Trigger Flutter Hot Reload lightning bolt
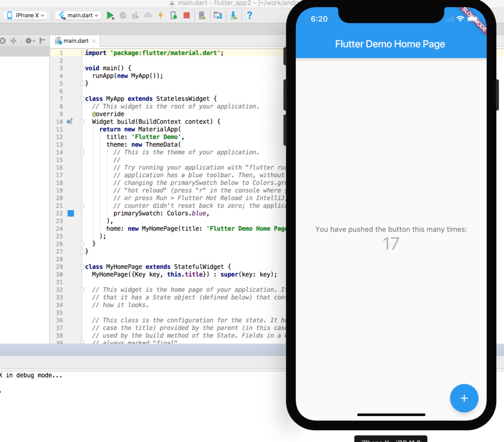The width and height of the screenshot is (504, 442). pos(161,15)
